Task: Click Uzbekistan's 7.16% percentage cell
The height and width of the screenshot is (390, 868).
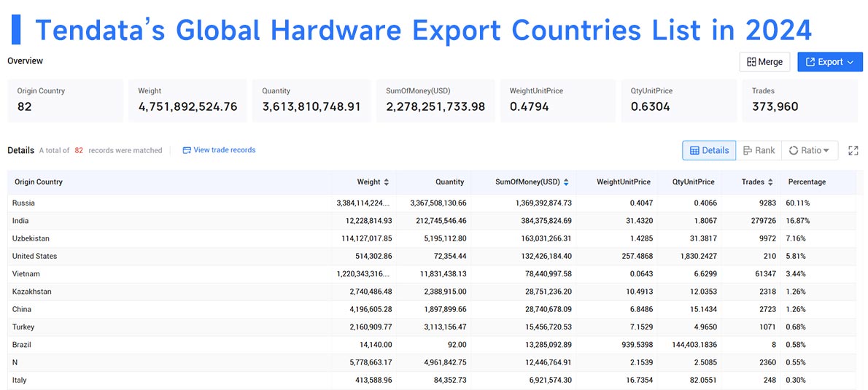Action: pyautogui.click(x=796, y=238)
